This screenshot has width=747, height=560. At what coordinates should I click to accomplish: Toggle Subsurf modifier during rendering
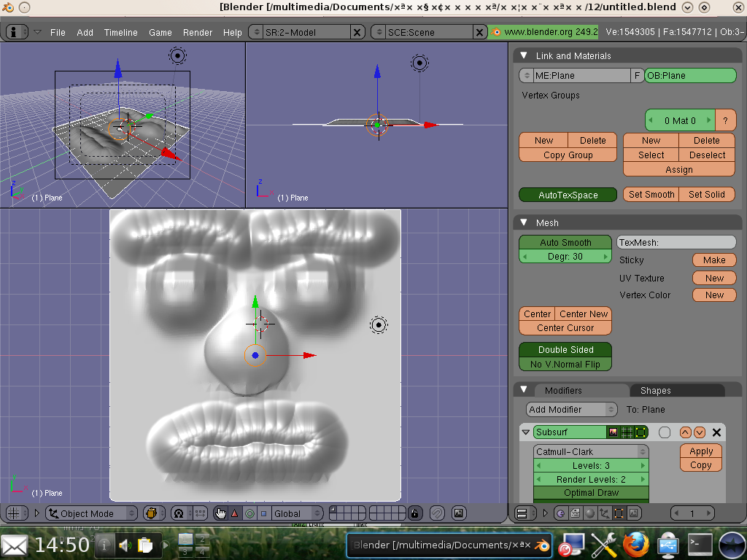(x=613, y=432)
